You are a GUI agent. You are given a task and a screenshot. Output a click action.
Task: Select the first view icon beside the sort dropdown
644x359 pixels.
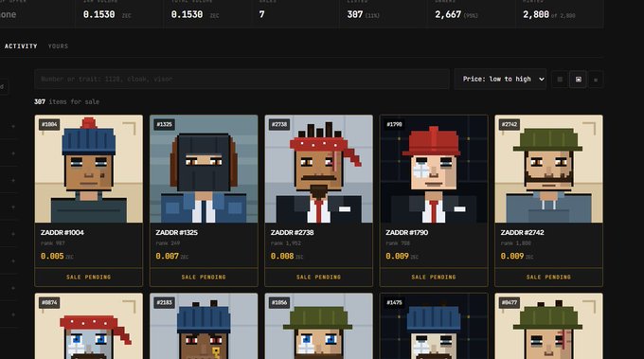pyautogui.click(x=560, y=80)
